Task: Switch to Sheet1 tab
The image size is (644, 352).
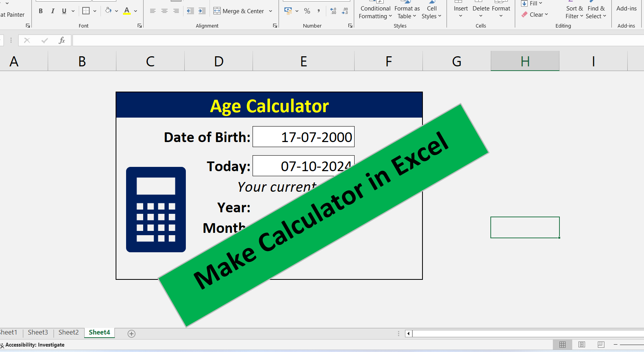Action: (x=9, y=333)
